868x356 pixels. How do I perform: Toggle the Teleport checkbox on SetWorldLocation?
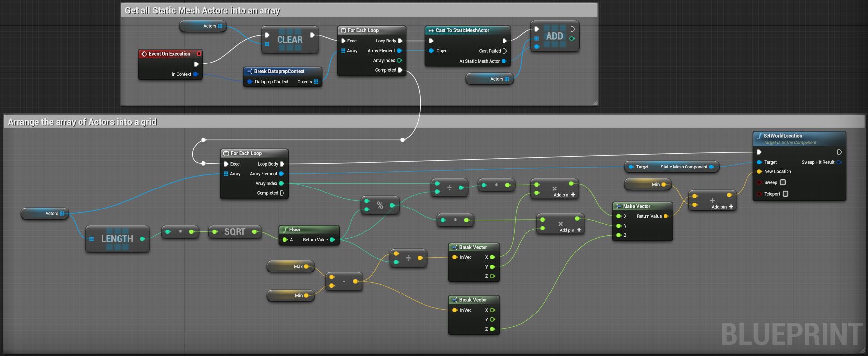[x=786, y=194]
